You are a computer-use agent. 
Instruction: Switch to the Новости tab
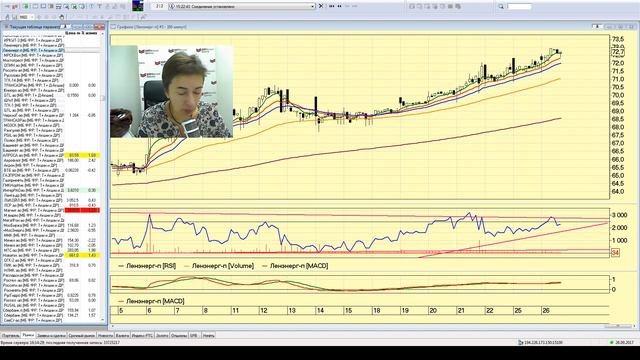pyautogui.click(x=105, y=336)
